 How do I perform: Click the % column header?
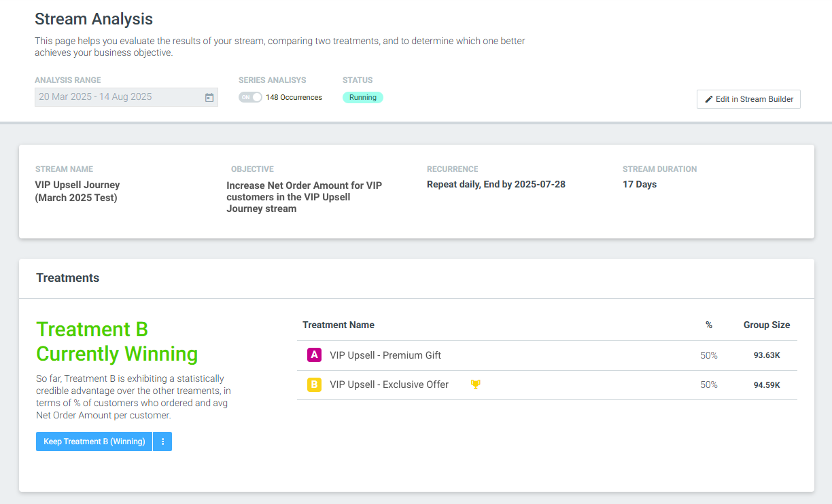click(709, 325)
